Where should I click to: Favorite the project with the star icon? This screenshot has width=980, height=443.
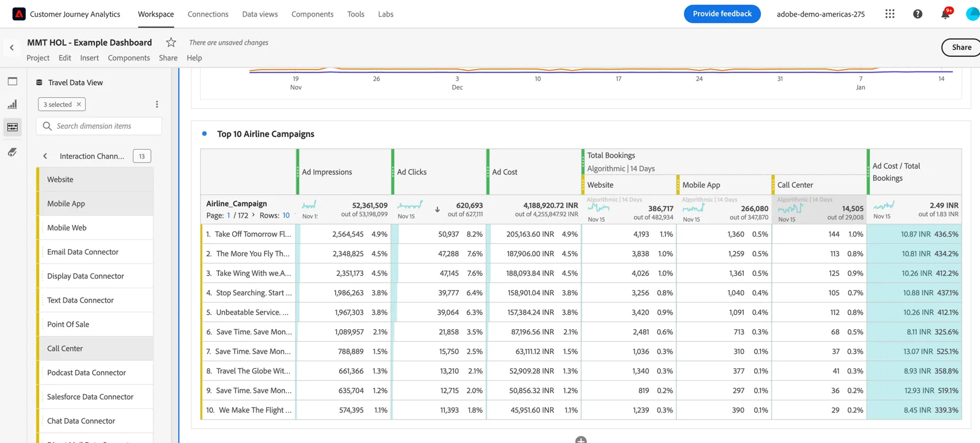(x=171, y=42)
